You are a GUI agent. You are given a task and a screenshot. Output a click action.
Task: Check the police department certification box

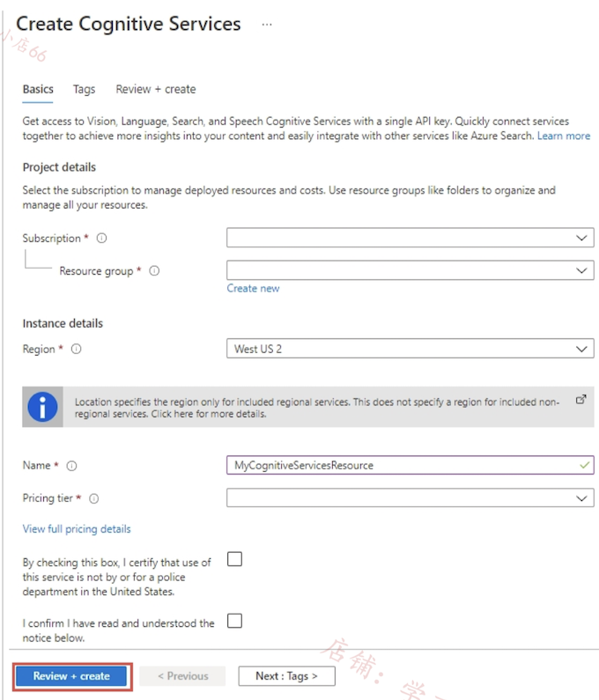[x=234, y=559]
